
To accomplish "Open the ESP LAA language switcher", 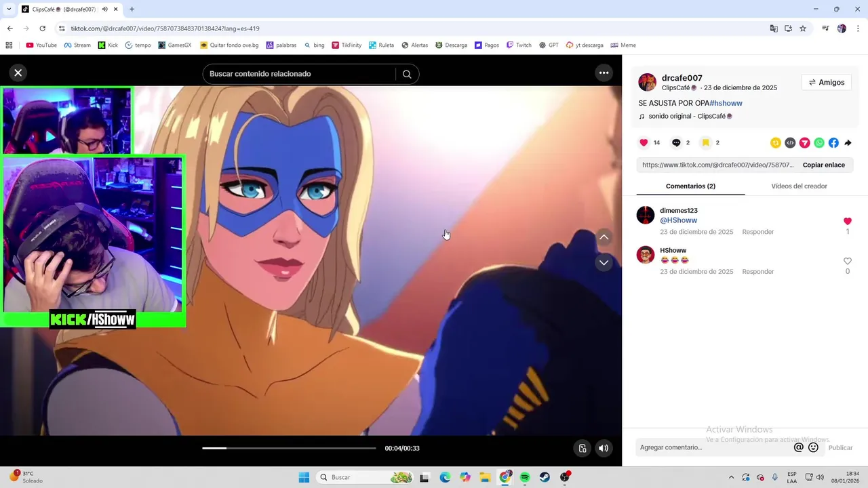I will 792,477.
